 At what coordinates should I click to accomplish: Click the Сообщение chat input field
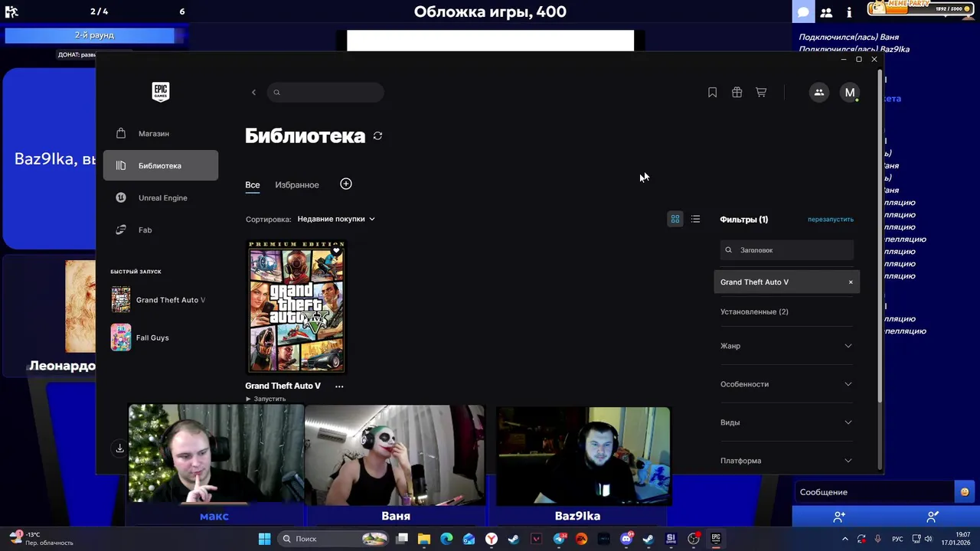(874, 492)
